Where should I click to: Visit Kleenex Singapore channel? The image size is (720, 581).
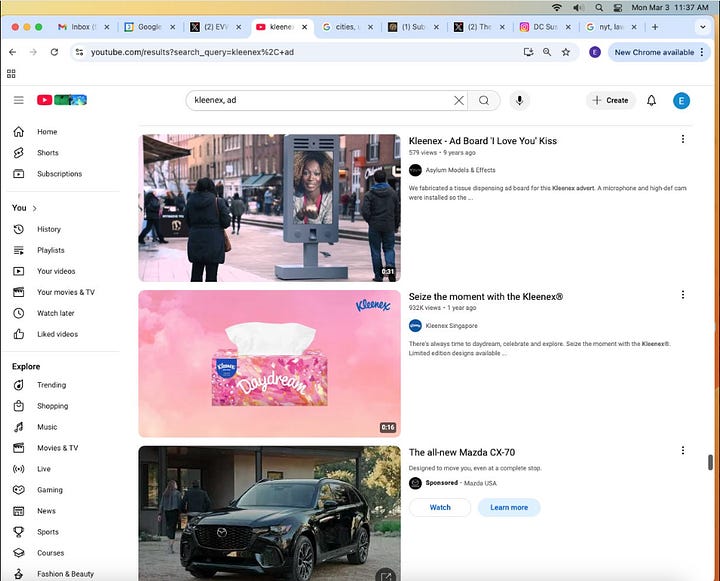pos(451,326)
